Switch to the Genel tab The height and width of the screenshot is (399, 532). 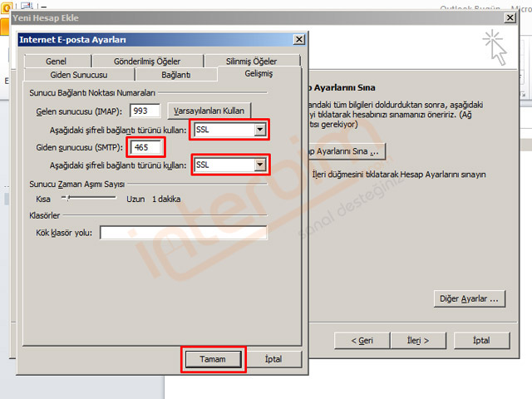tap(57, 62)
